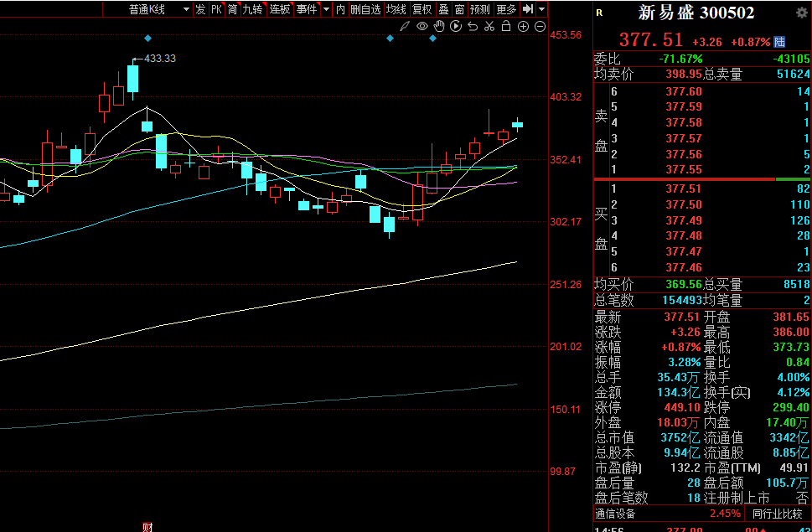This screenshot has height=532, width=812.
Task: Zoom in with the plus circle icon
Action: 523,27
